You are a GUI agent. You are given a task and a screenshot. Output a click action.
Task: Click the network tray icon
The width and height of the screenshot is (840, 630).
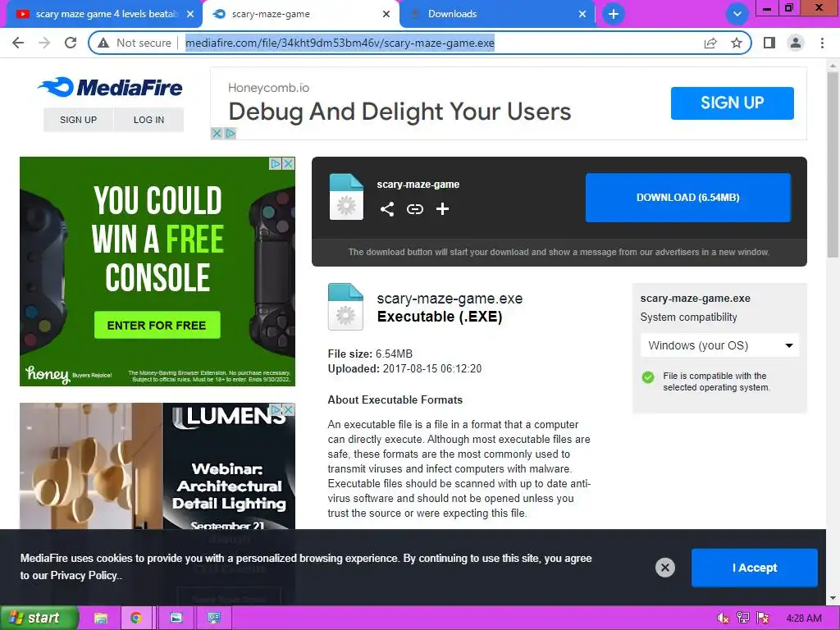click(x=743, y=619)
